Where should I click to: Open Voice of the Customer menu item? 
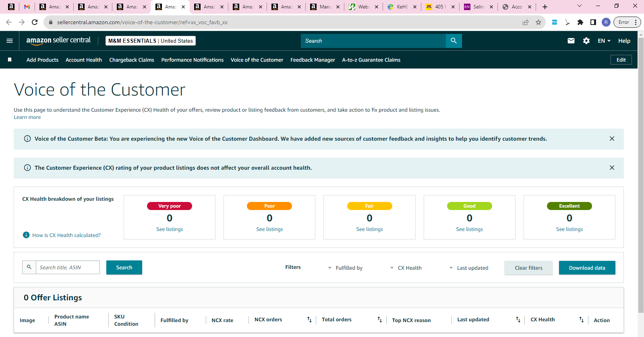[x=257, y=60]
